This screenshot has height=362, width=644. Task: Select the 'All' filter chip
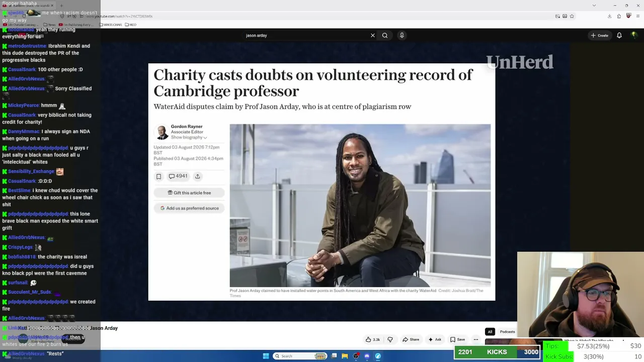490,332
